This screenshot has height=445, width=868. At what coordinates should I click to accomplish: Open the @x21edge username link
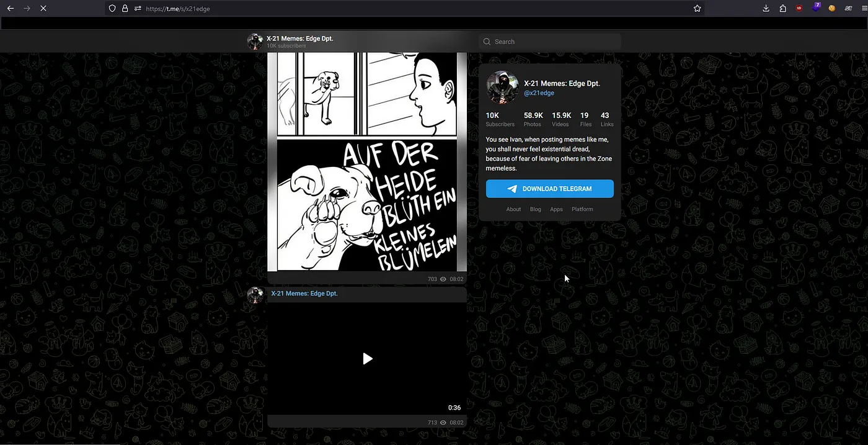tap(539, 93)
